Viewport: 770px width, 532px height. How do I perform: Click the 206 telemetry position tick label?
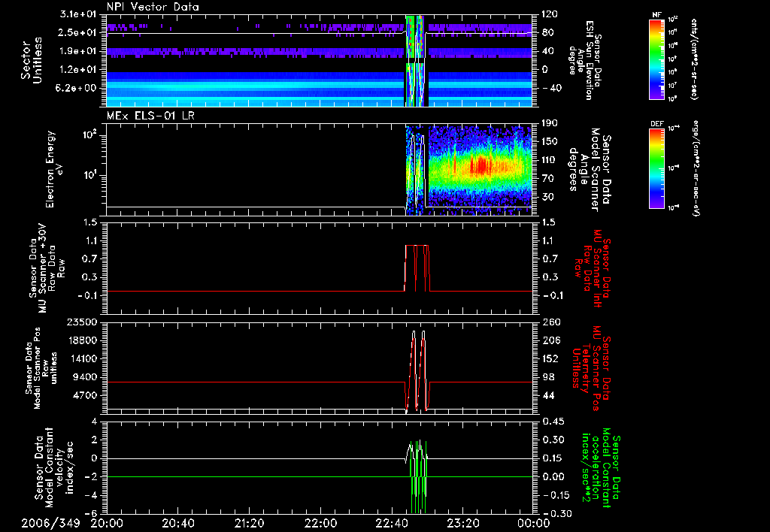tap(550, 340)
